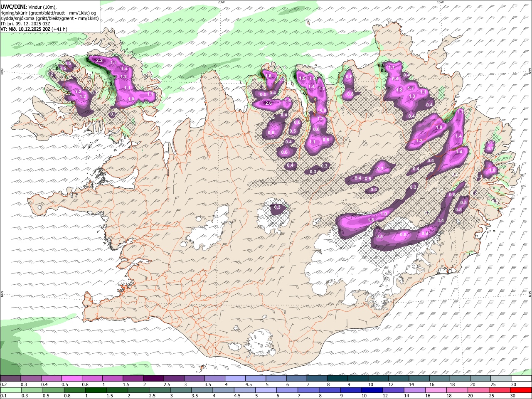Click the 20W longitude label

click(222, 2)
